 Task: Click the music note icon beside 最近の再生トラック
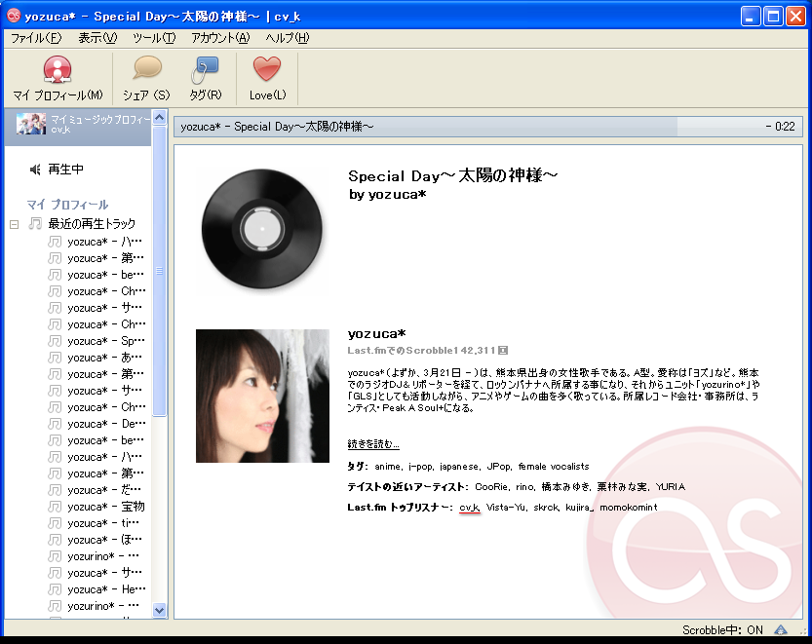[x=35, y=223]
